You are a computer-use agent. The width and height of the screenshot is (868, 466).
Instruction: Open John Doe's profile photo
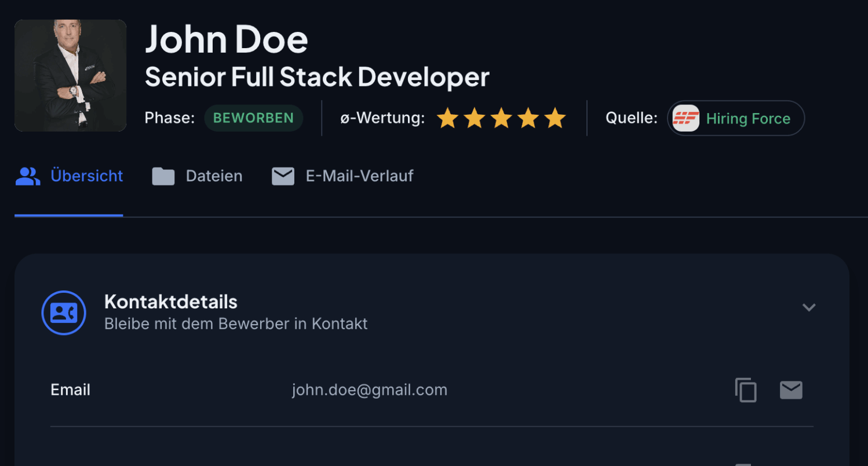71,75
